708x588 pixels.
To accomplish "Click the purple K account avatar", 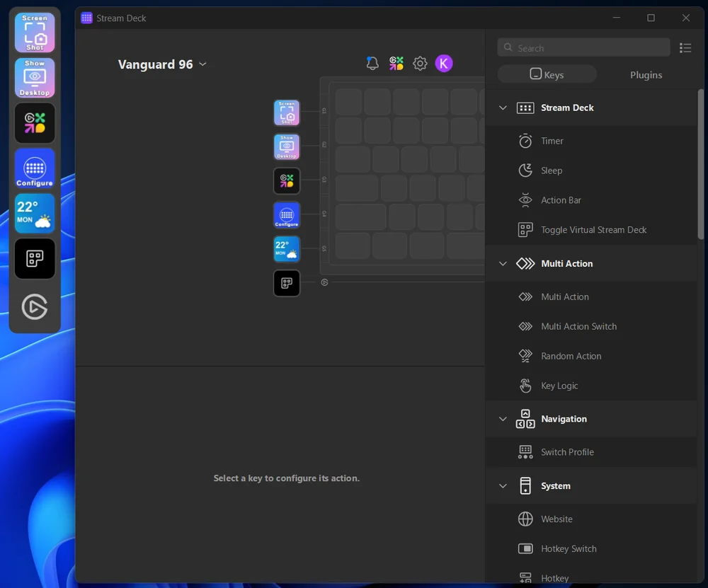I will 444,63.
